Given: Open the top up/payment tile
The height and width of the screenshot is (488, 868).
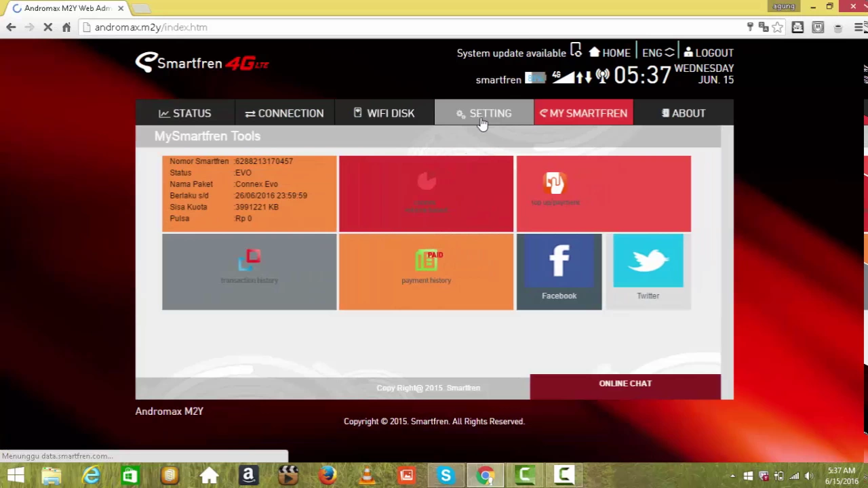Looking at the screenshot, I should click(x=604, y=194).
